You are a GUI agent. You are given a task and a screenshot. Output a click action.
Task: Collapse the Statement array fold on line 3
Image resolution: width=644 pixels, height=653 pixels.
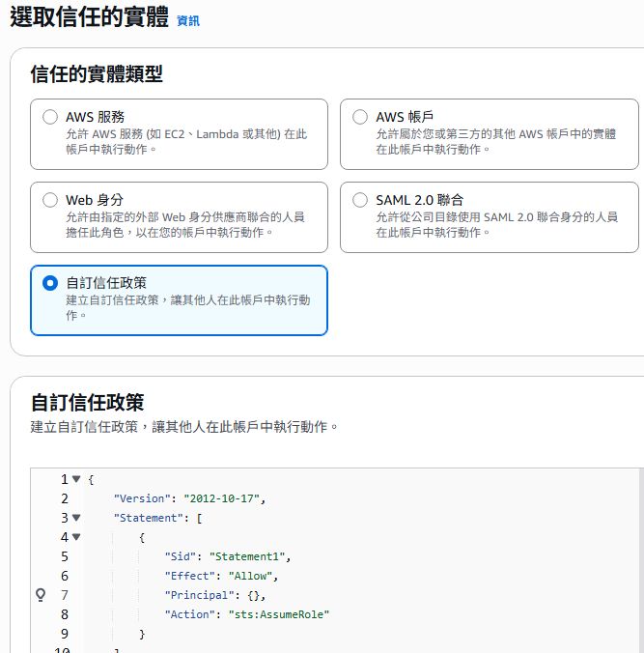tap(76, 518)
